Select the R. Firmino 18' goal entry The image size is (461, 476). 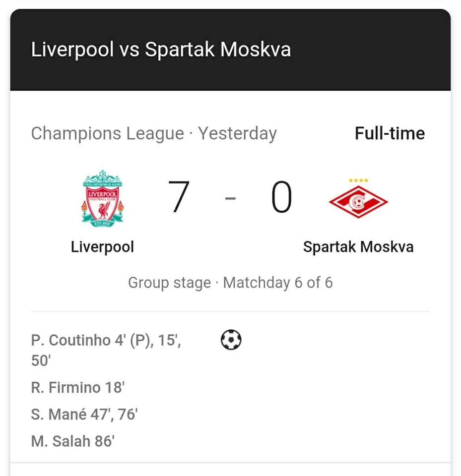pyautogui.click(x=77, y=387)
